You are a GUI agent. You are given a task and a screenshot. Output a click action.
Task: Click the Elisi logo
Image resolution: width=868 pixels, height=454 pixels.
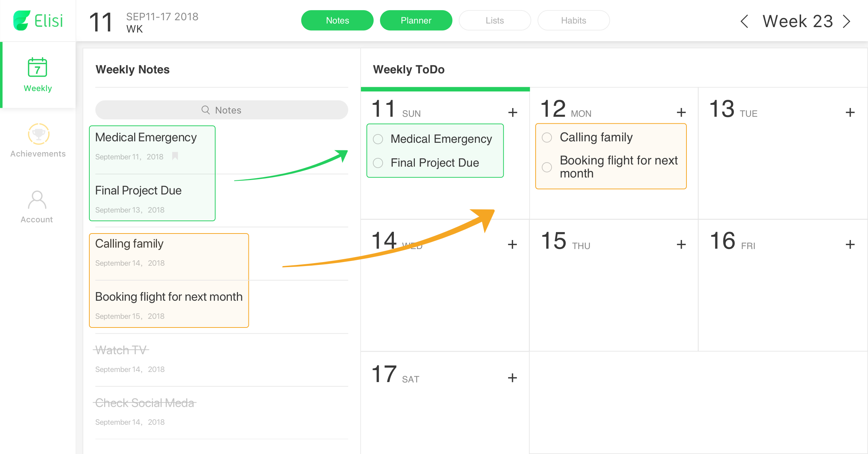[x=38, y=20]
